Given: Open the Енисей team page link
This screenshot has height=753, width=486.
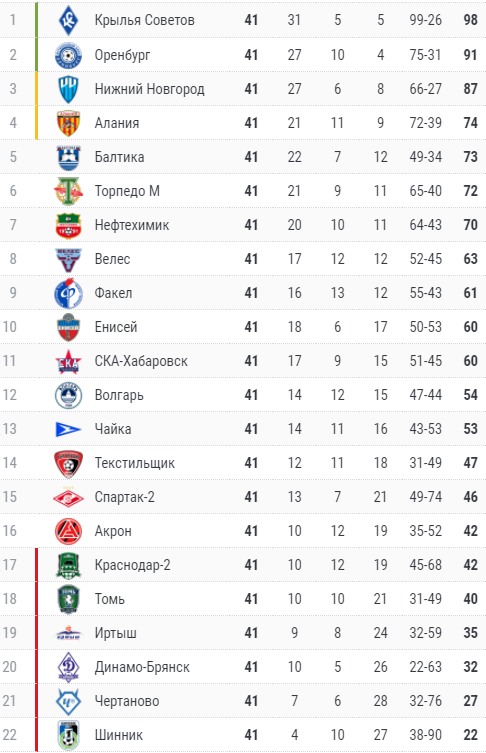Looking at the screenshot, I should [116, 327].
